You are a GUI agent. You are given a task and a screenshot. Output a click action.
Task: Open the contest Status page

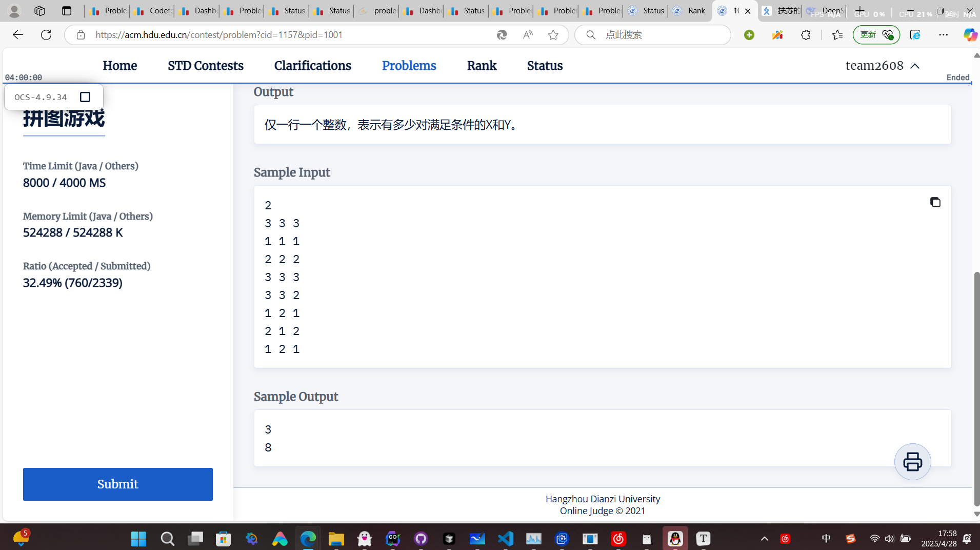click(x=545, y=66)
